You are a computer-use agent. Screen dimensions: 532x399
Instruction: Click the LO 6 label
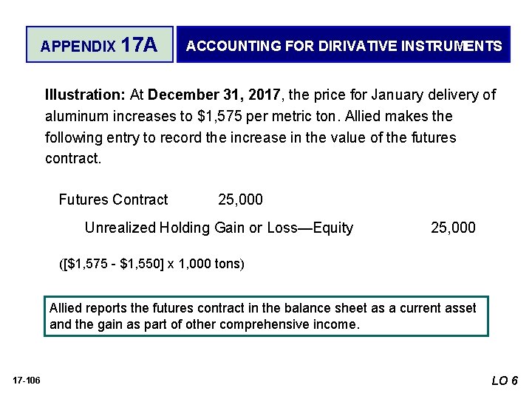pyautogui.click(x=505, y=381)
